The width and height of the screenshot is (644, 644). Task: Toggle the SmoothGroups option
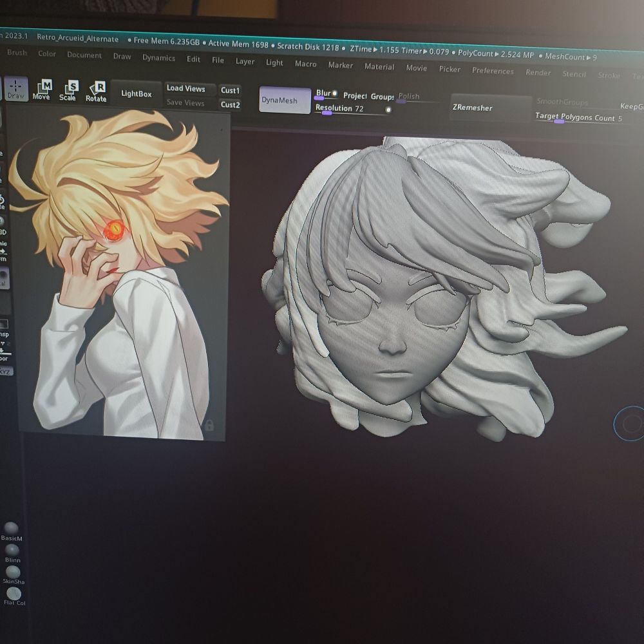(562, 102)
